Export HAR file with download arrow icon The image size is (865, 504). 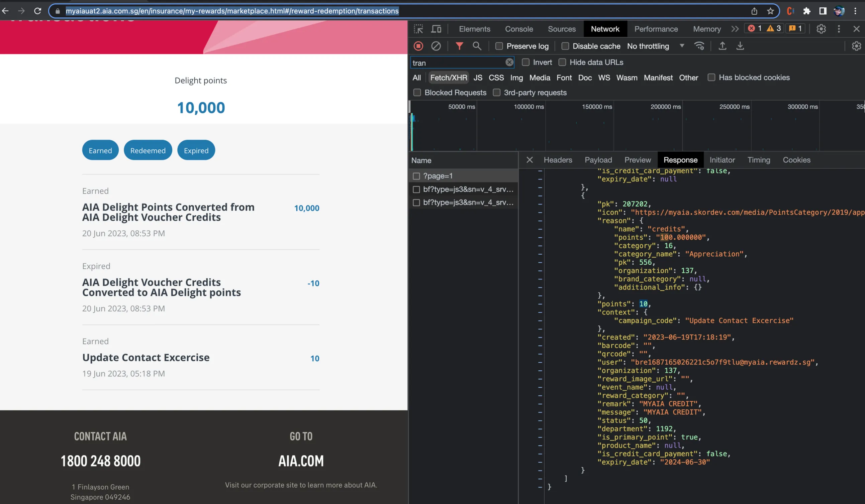740,46
